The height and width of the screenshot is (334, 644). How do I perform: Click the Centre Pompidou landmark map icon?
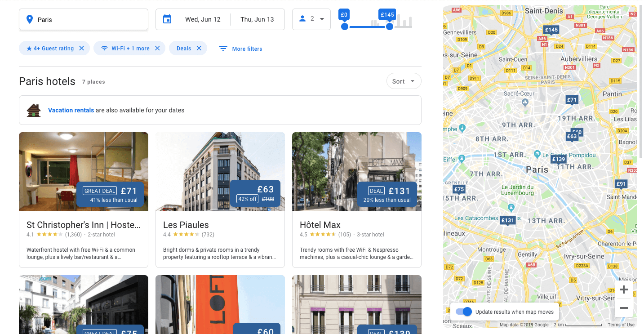point(537,154)
